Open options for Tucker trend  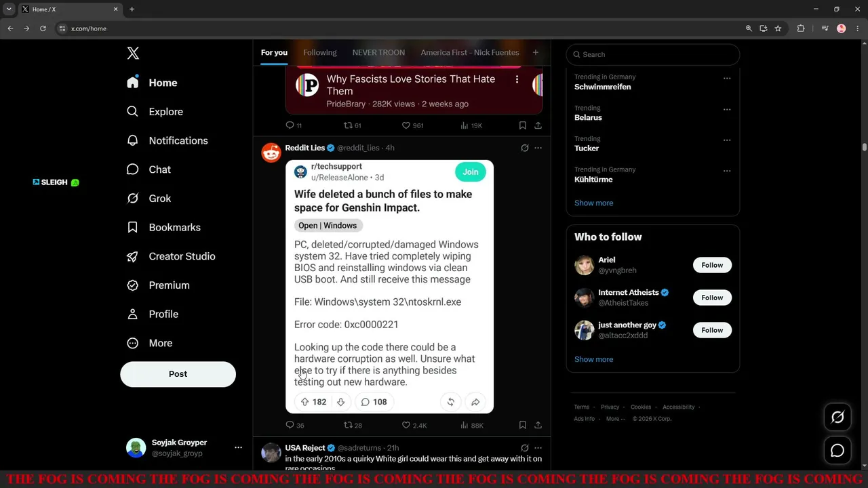727,140
